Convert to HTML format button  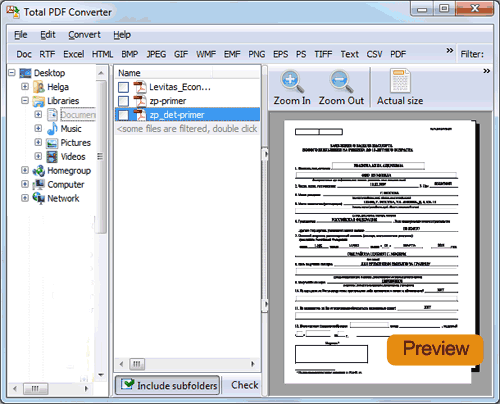point(102,54)
